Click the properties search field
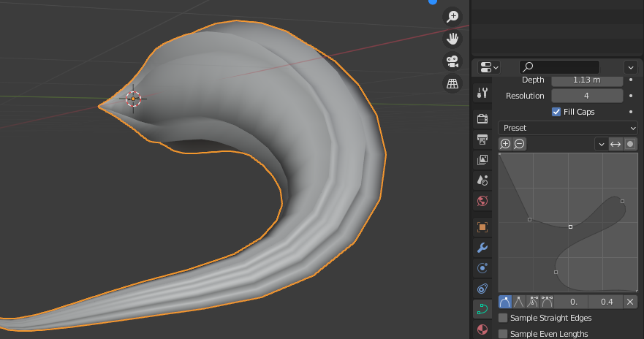The height and width of the screenshot is (339, 644). [x=559, y=67]
